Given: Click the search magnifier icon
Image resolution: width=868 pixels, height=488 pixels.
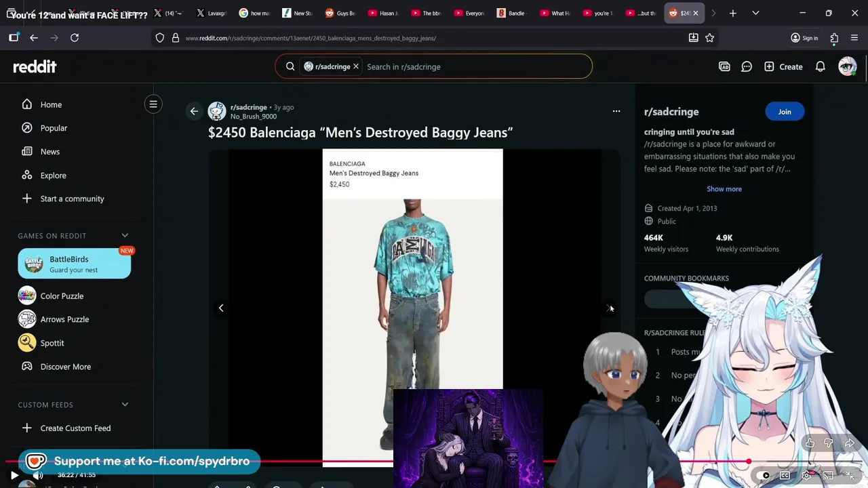Looking at the screenshot, I should click(x=290, y=66).
